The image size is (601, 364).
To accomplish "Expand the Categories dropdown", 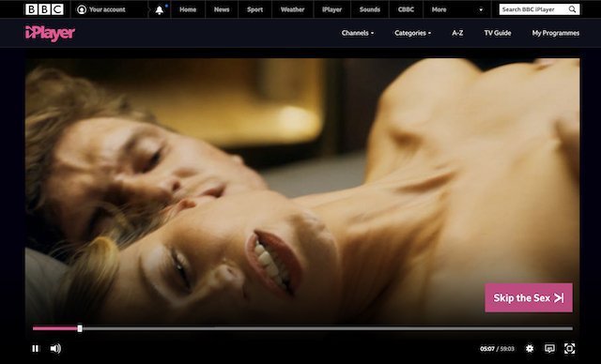I will coord(412,33).
